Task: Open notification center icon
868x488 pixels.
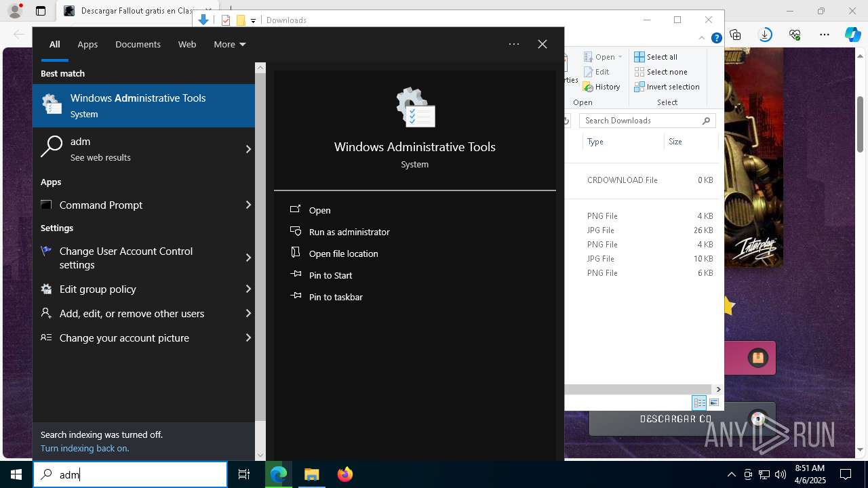Action: (846, 474)
